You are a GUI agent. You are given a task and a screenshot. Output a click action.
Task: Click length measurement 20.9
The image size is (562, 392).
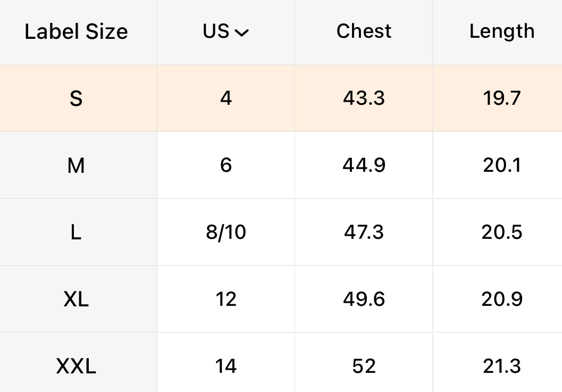(501, 299)
